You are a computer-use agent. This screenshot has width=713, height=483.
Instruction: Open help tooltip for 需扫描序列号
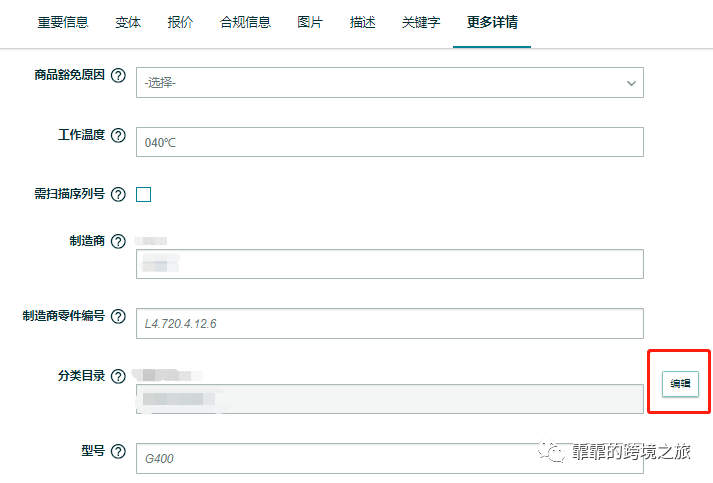(x=118, y=194)
